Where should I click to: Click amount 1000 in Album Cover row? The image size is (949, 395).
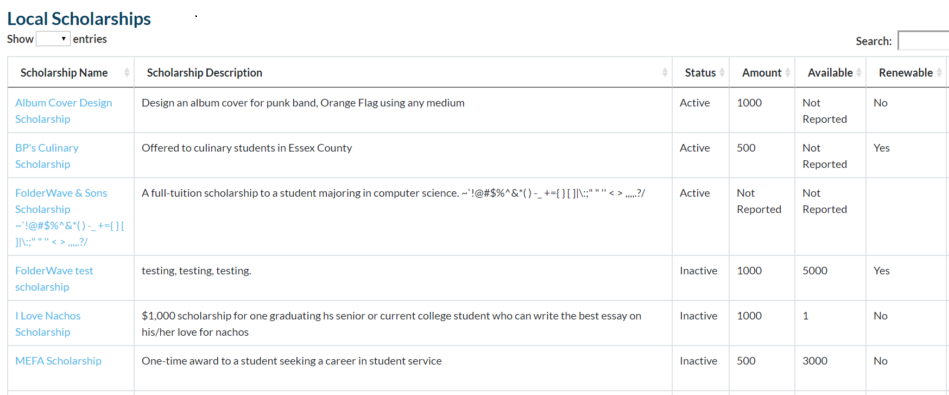tap(749, 103)
